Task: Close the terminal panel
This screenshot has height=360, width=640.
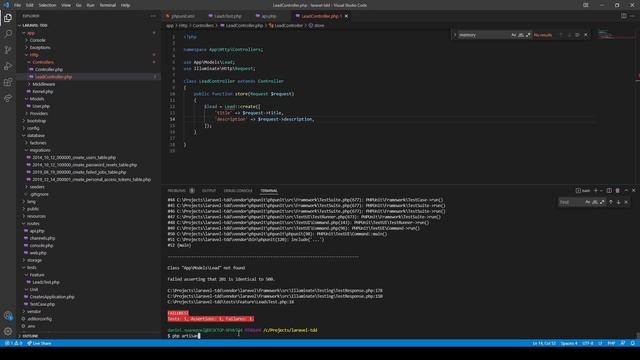Action: point(633,191)
